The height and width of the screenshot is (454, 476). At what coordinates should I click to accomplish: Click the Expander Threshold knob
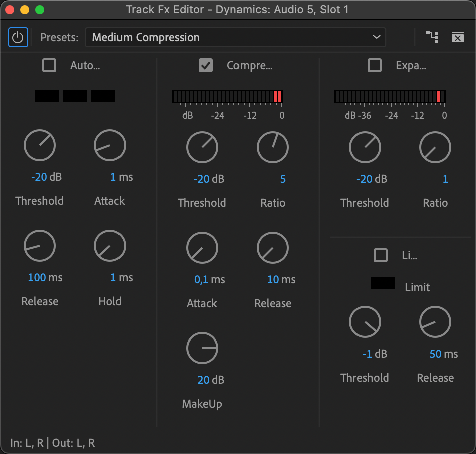point(365,147)
